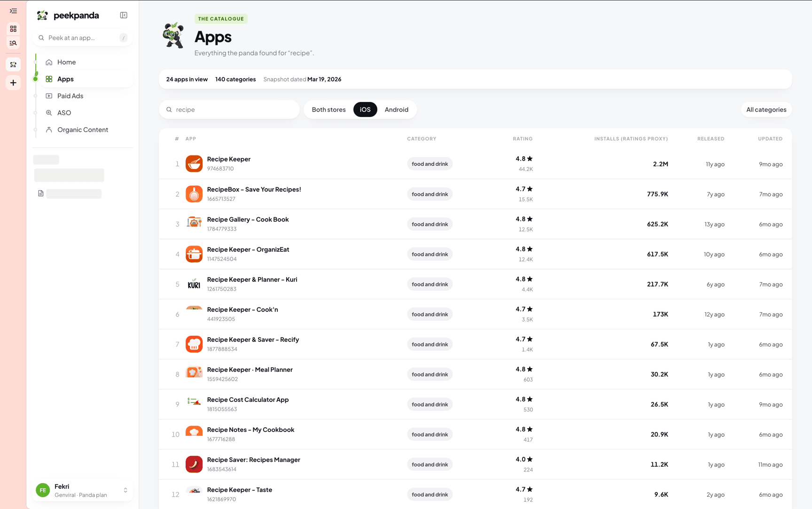Sort by Installs (Ratings Proxy) column header
The image size is (812, 509).
click(x=631, y=139)
